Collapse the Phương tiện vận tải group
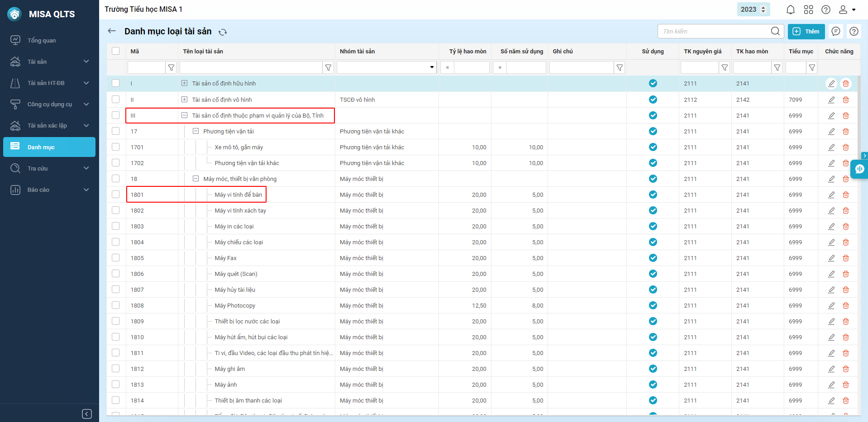 pyautogui.click(x=196, y=131)
